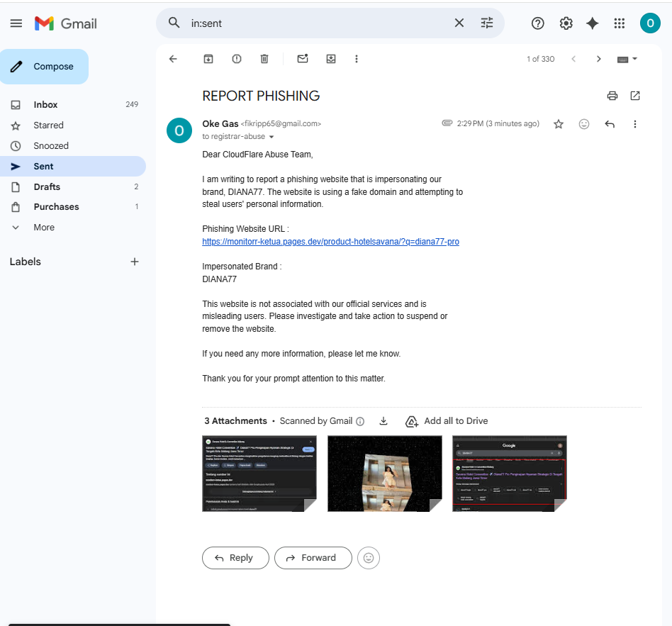Open the Gemini sparkle icon
This screenshot has width=672, height=626.
593,23
